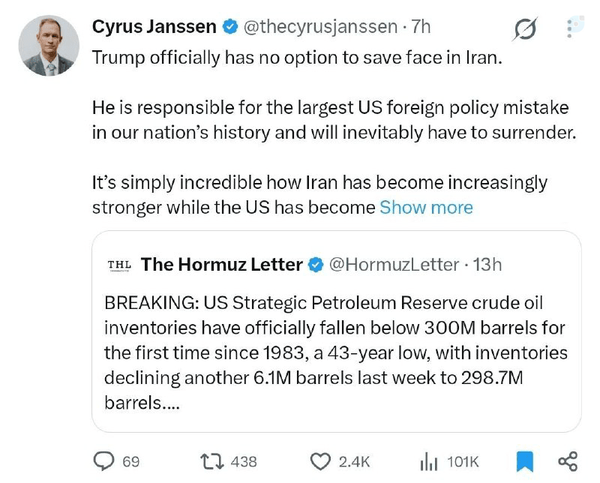
Task: Like the tweet with heart icon
Action: (x=320, y=461)
